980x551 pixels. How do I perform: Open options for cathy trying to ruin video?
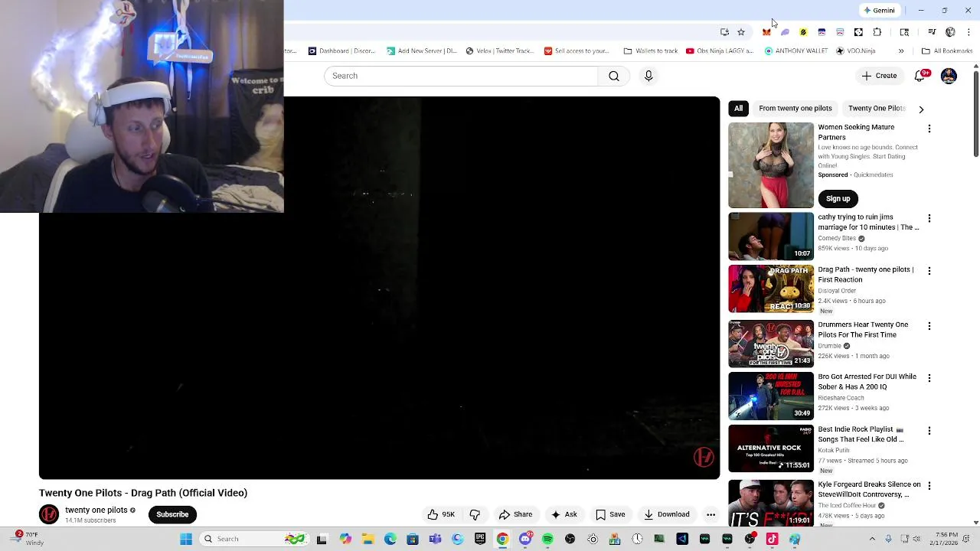929,218
